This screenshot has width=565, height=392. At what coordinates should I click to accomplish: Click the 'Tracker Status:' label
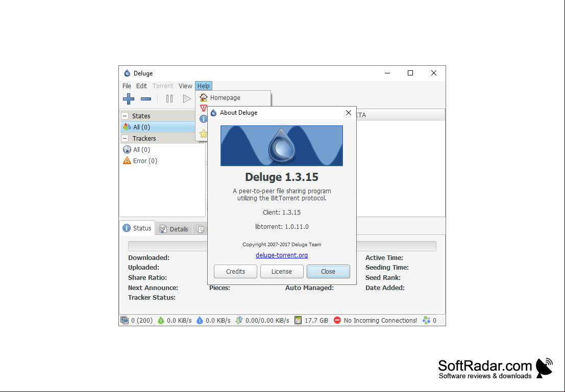click(x=152, y=297)
